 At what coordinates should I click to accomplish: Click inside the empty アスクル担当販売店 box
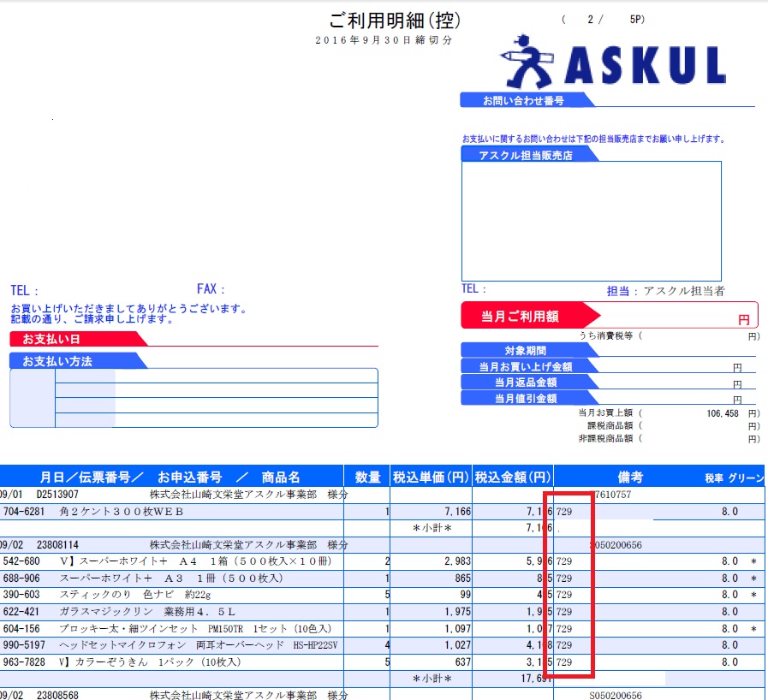(x=591, y=221)
